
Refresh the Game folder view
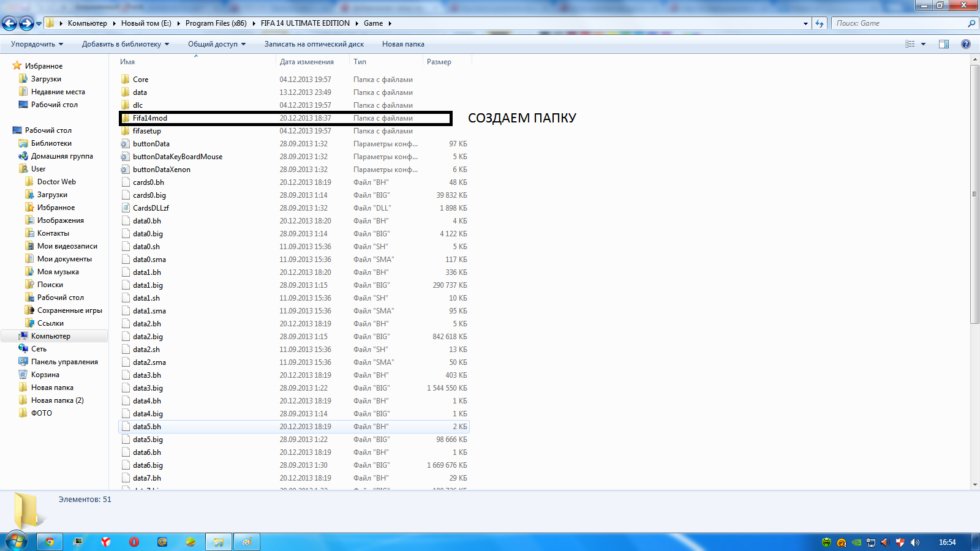[x=820, y=23]
